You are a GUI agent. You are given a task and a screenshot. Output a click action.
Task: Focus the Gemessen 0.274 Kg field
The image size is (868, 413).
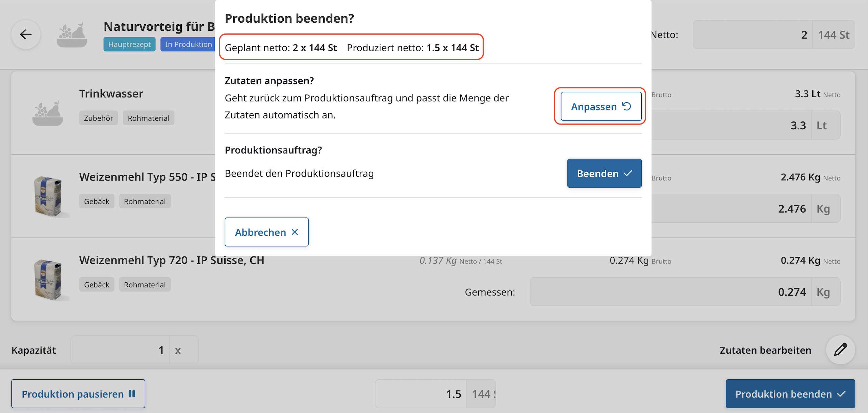[x=670, y=292]
